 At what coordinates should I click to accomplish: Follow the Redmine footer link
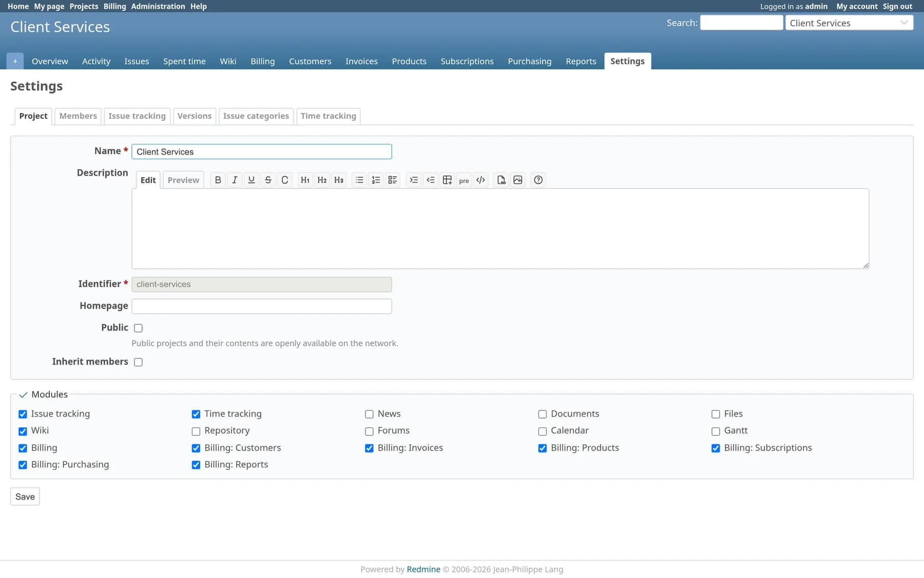click(423, 569)
